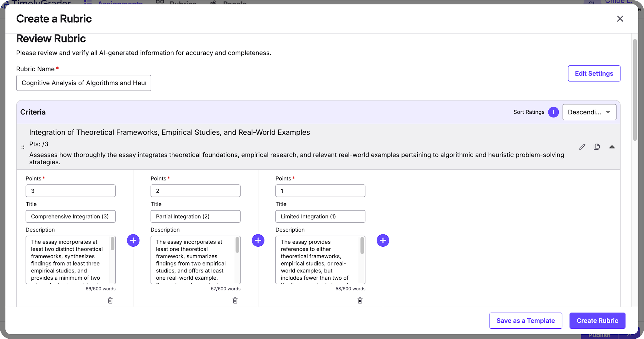Click the Points field containing 2

(x=196, y=191)
